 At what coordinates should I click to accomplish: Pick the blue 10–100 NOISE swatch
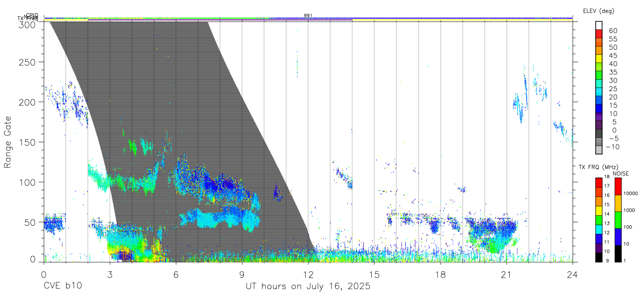click(x=618, y=236)
